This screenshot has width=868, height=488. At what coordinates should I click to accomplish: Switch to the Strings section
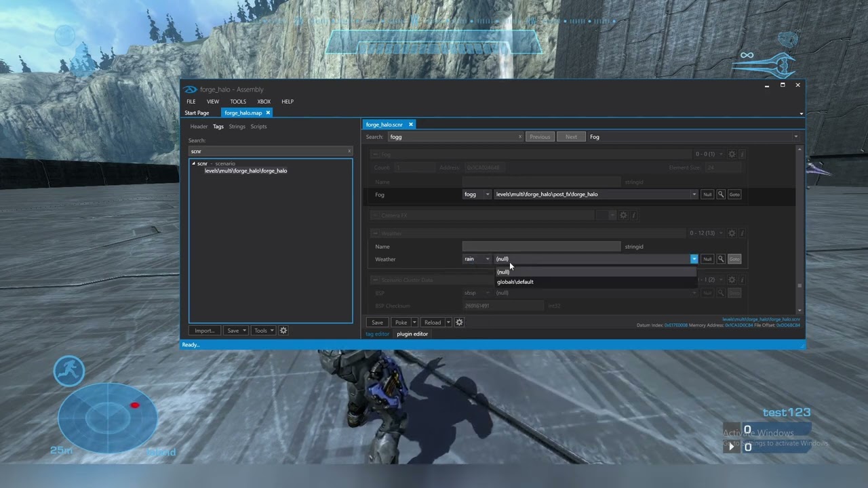point(237,127)
